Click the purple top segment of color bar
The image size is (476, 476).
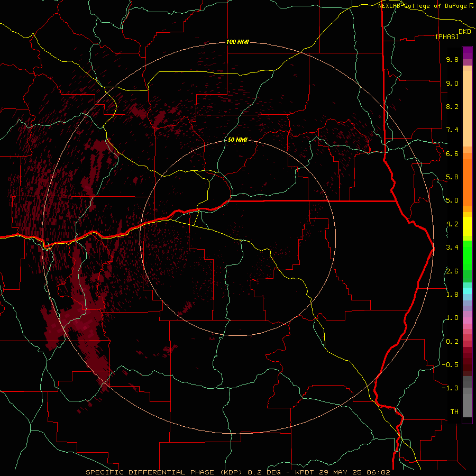point(467,53)
